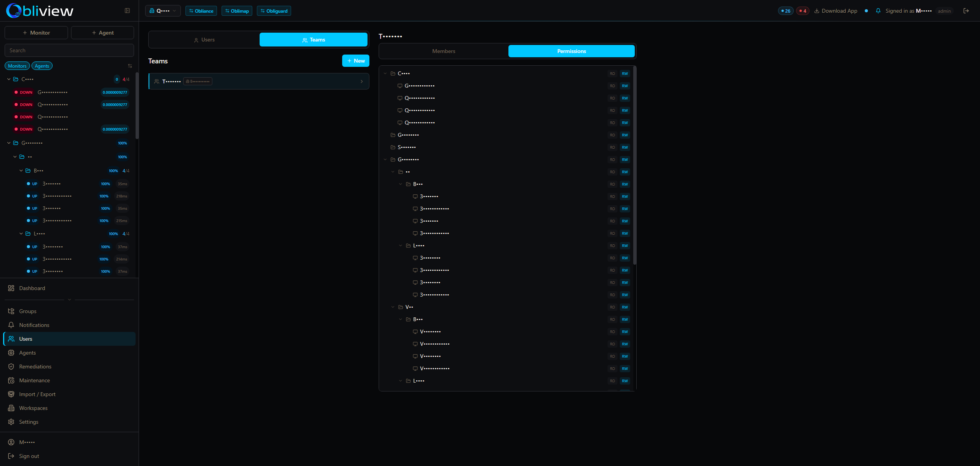Open Import / Export tools
980x466 pixels.
click(37, 394)
